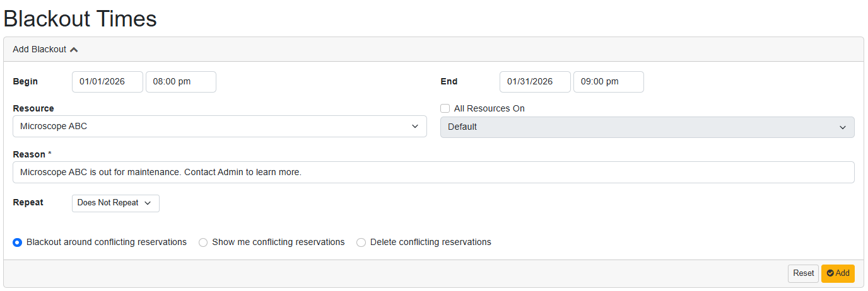Screen dimensions: 868x291
Task: Click the Default schedule dropdown arrow
Action: tap(842, 127)
